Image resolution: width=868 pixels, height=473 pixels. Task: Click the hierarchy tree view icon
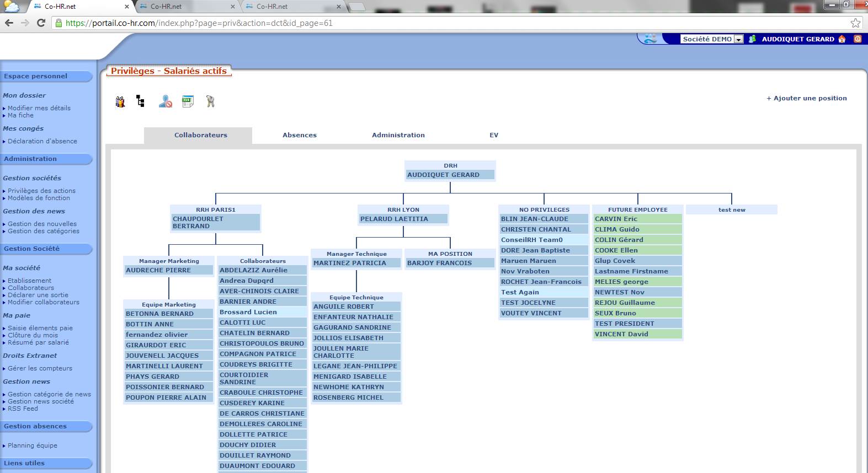pyautogui.click(x=140, y=101)
